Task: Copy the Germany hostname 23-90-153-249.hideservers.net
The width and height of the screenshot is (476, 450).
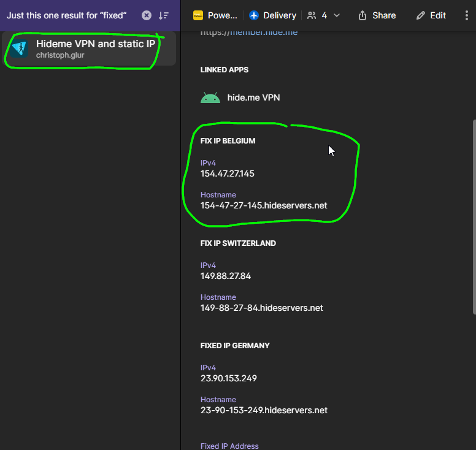Action: click(x=264, y=410)
